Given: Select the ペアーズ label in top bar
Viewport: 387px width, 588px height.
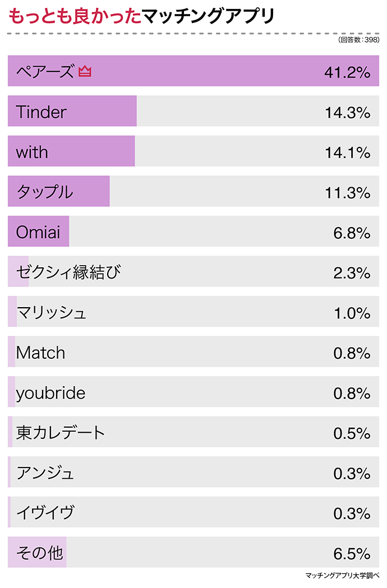Looking at the screenshot, I should tap(45, 72).
